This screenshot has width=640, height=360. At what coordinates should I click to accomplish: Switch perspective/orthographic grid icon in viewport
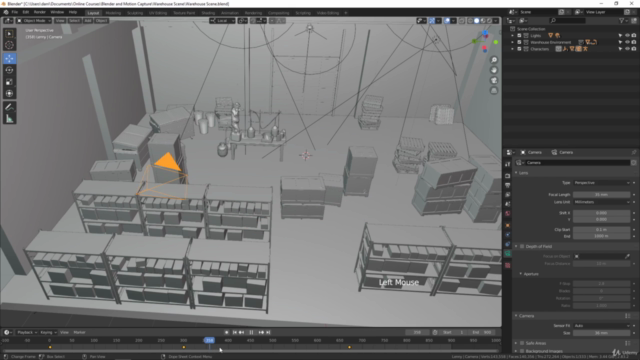click(494, 90)
